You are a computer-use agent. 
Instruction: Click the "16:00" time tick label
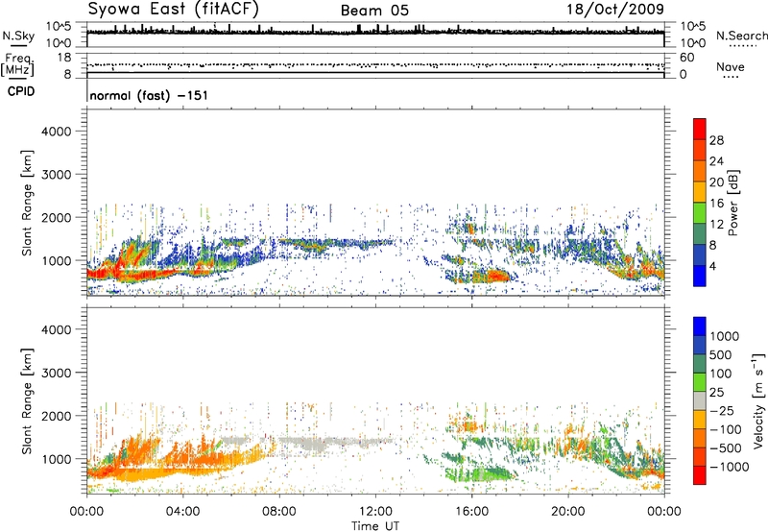point(471,512)
